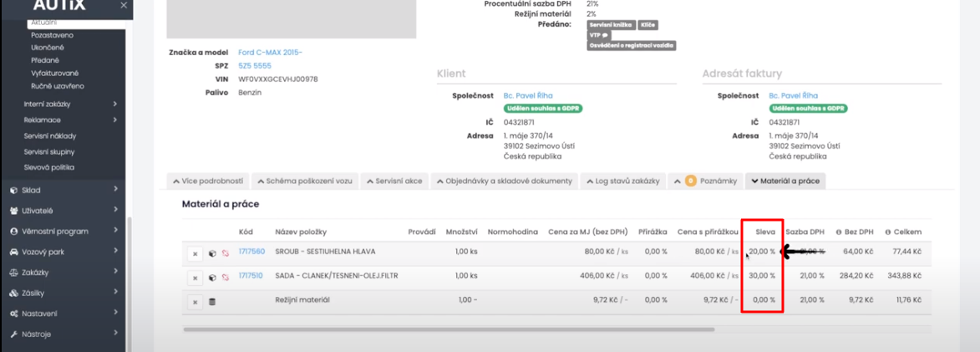Remove the SROUB - SESTIUHELNA HLAVA row
The width and height of the screenshot is (980, 352).
pyautogui.click(x=195, y=254)
